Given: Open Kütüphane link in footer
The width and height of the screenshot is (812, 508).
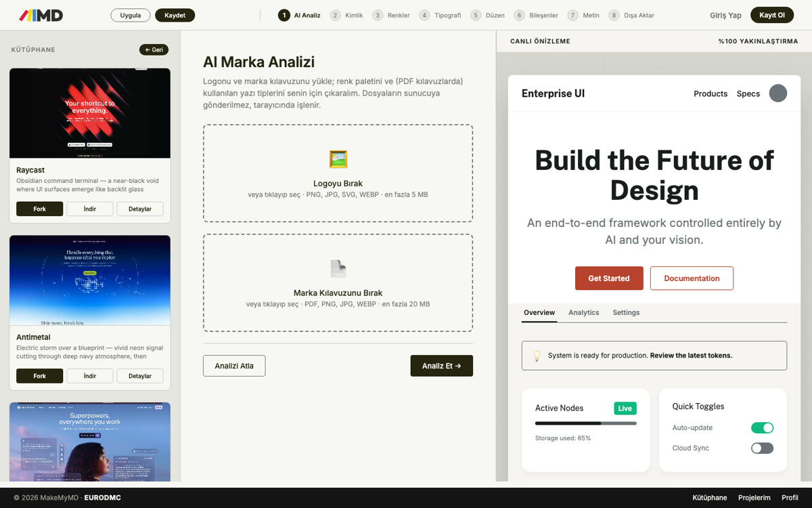Looking at the screenshot, I should (710, 498).
